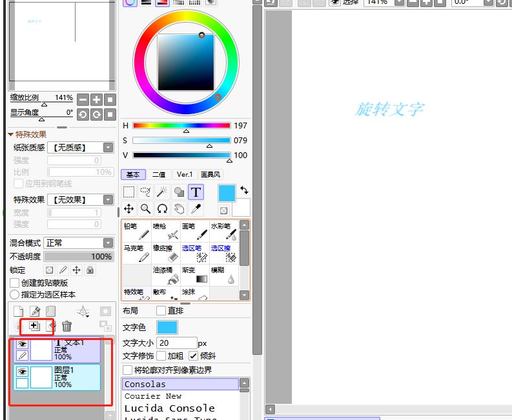Click the H hue slider
Viewport: 512px width, 420px height.
coord(181,125)
